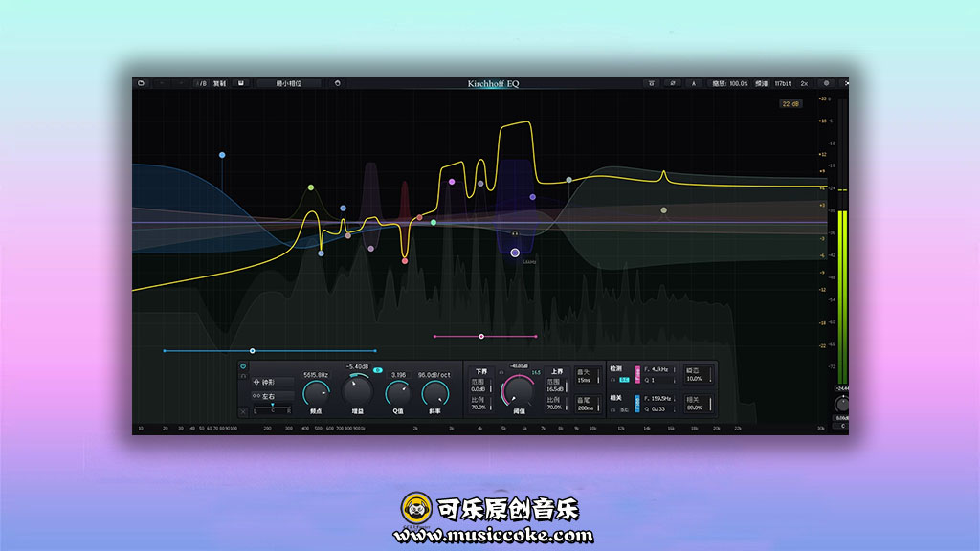Toggle the 相关 row S.C sidechain button
The width and height of the screenshot is (980, 551).
click(x=624, y=409)
